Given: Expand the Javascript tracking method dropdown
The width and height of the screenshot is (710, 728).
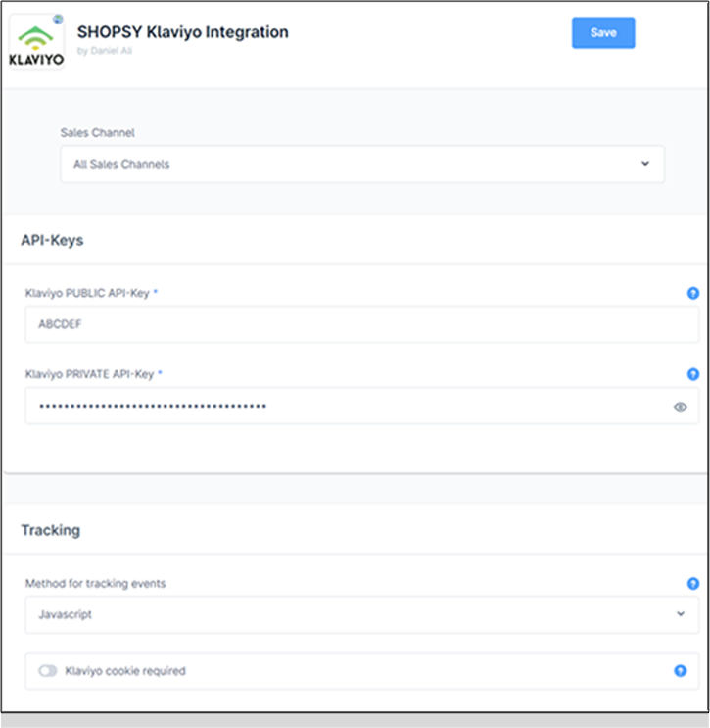Looking at the screenshot, I should 362,614.
